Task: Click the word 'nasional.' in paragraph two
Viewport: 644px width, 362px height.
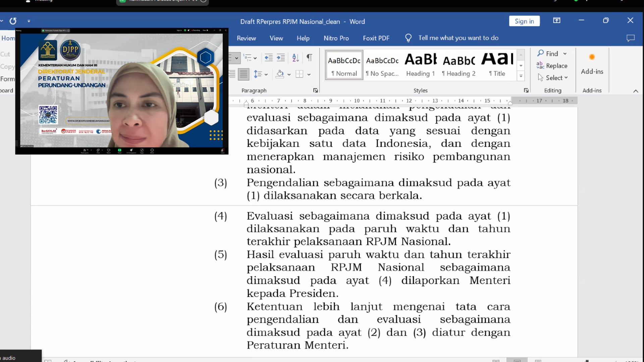Action: click(x=271, y=170)
